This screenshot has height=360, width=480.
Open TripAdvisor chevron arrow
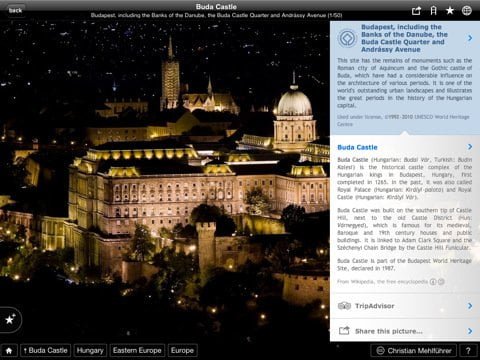[x=470, y=306]
